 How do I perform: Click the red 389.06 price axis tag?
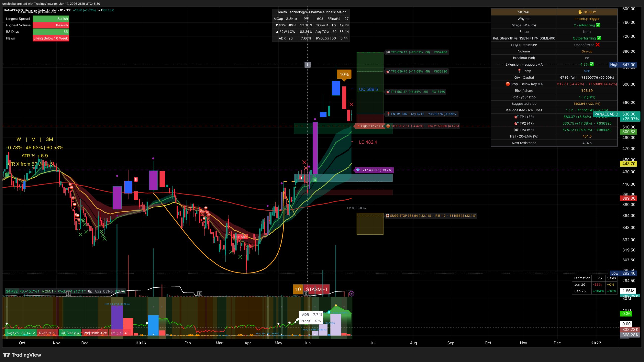[628, 198]
